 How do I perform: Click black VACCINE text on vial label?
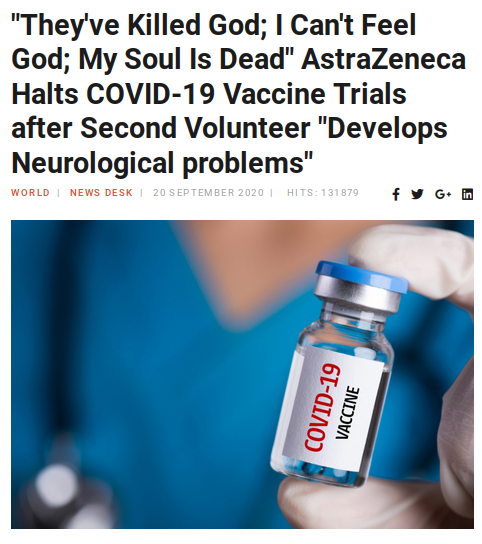(347, 413)
